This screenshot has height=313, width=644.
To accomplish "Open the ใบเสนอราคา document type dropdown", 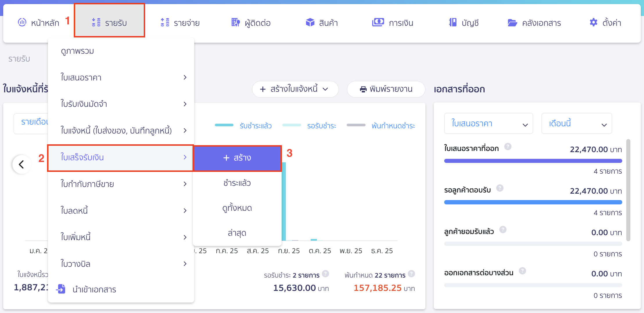I will coord(488,123).
